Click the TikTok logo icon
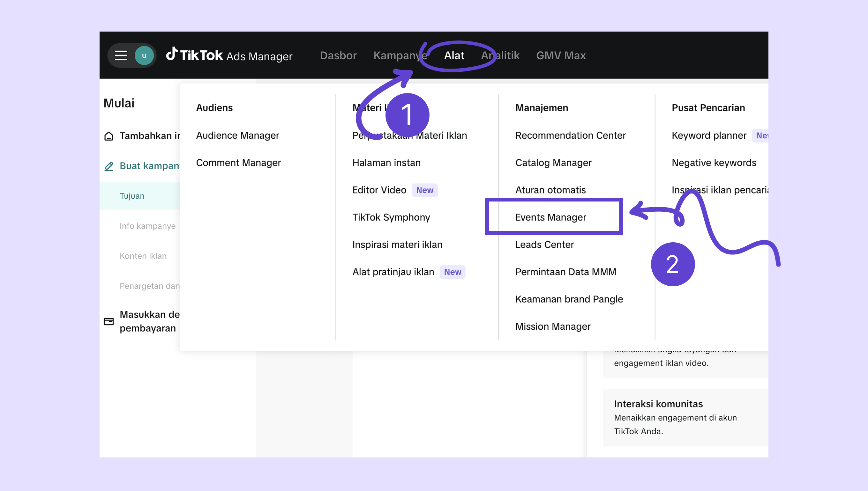 (x=172, y=54)
